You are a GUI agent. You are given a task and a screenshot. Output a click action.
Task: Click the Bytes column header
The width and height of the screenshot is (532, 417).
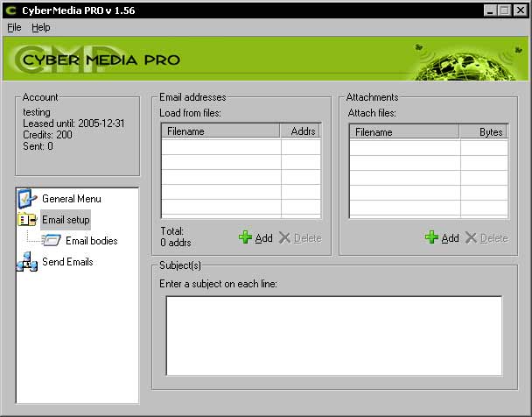coord(484,131)
